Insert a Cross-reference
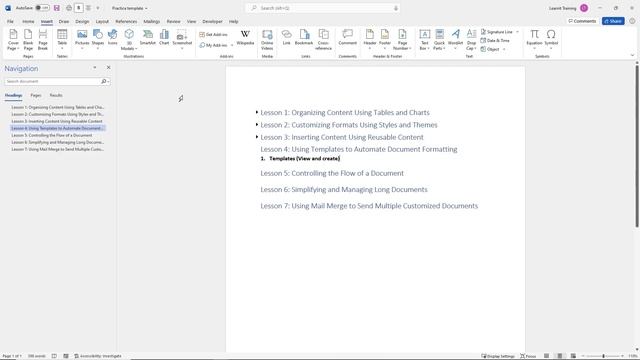Viewport: 640px width, 360px height. click(323, 40)
